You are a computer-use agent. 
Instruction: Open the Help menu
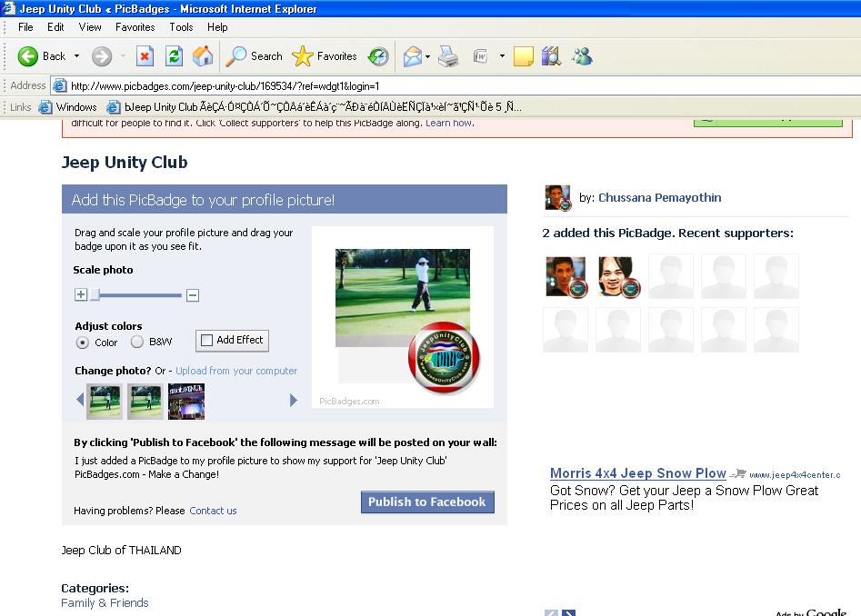click(x=217, y=27)
